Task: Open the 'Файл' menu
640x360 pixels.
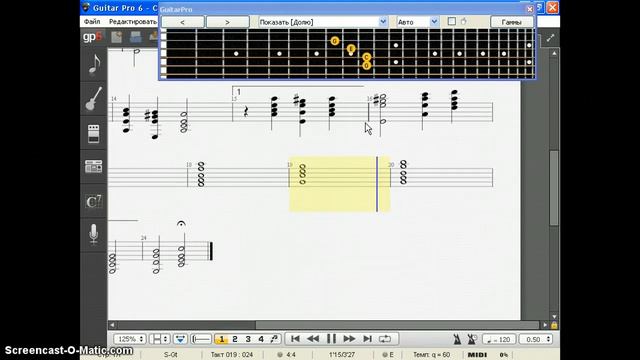Action: [92, 21]
